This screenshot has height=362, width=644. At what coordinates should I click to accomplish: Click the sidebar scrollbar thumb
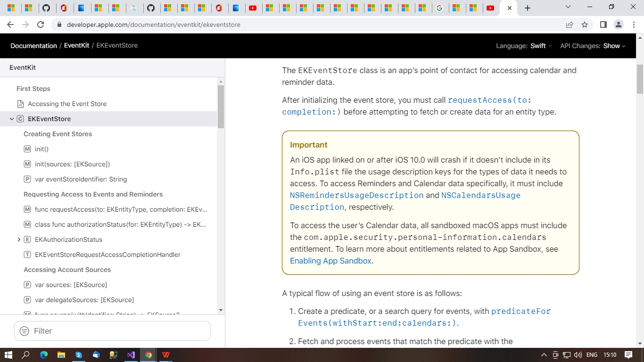221,107
